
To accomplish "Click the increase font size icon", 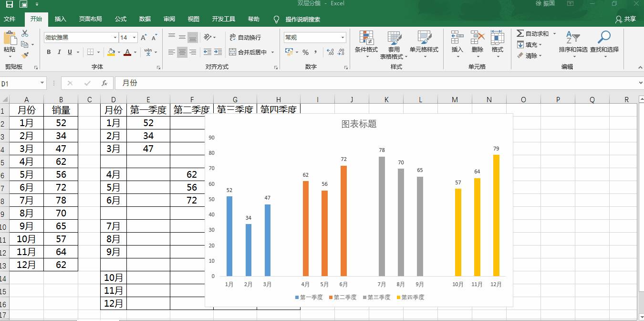I will pos(144,38).
